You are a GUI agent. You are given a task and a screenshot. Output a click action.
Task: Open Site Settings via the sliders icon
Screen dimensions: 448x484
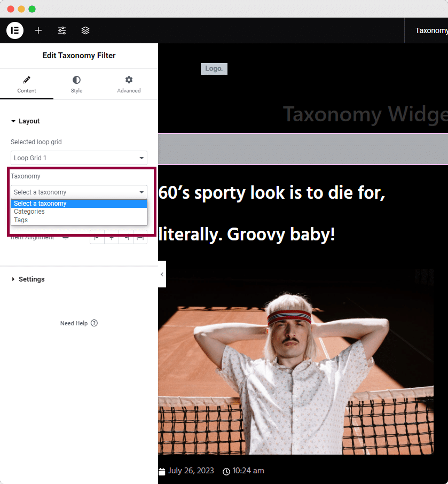61,30
